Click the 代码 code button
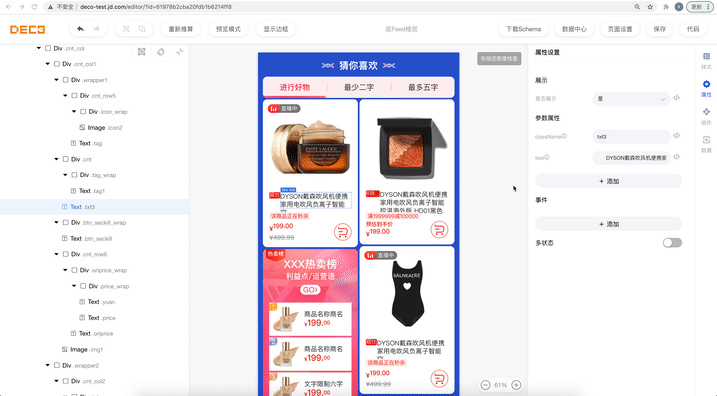The image size is (717, 396). [x=693, y=29]
